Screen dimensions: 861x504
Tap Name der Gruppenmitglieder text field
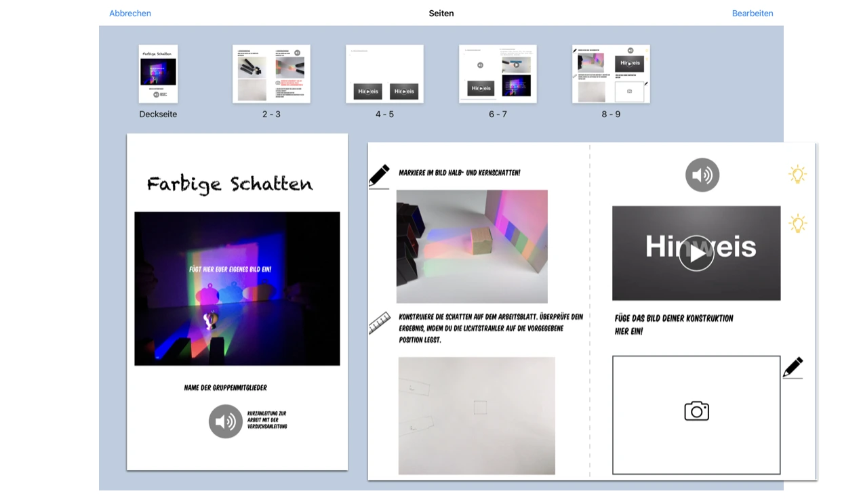click(225, 388)
